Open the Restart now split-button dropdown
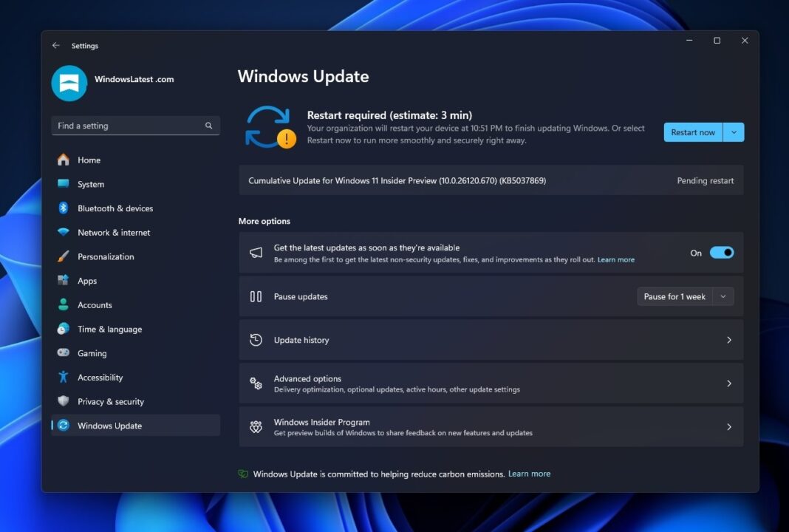 pos(734,132)
